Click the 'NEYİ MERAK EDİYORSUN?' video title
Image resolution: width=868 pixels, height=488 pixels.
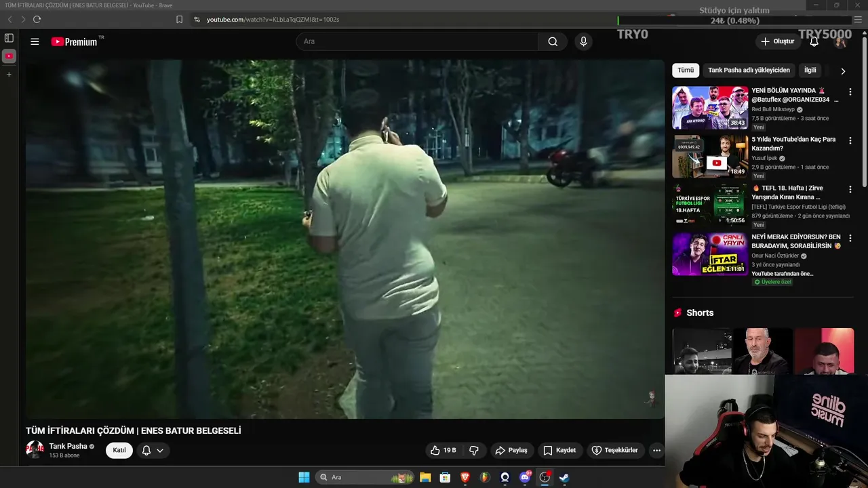click(795, 241)
